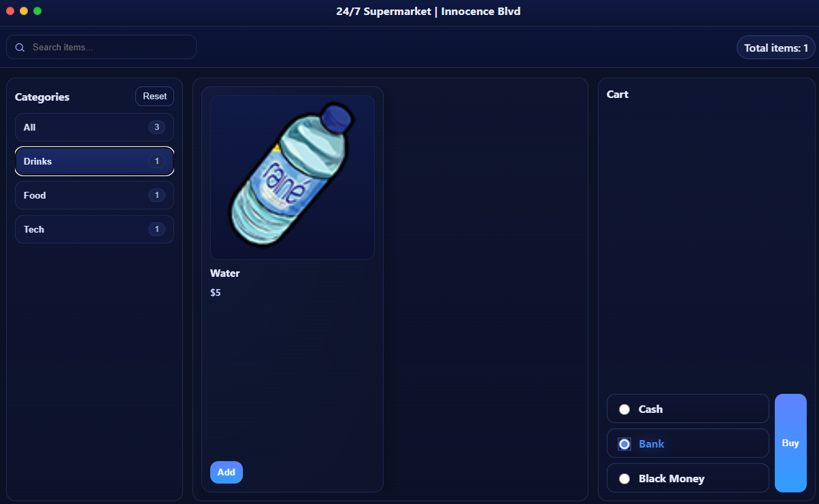Screen dimensions: 819x504
Task: Select the Drinks category
Action: point(95,161)
